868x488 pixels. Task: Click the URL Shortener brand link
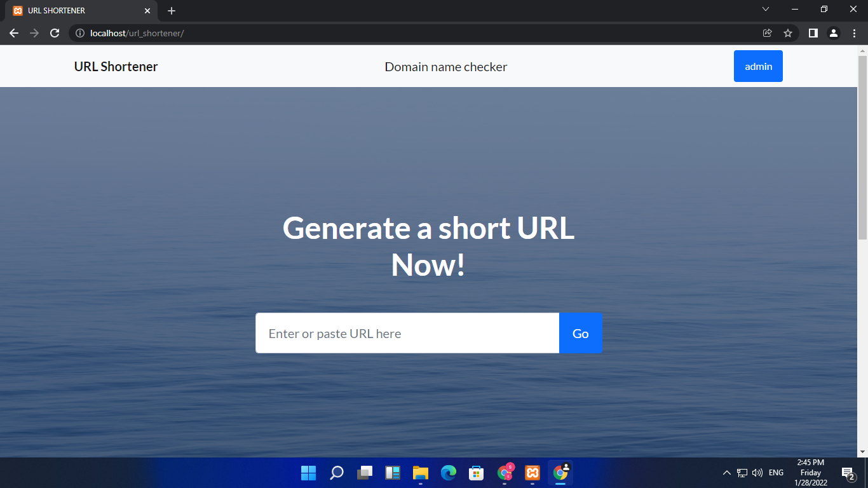116,67
